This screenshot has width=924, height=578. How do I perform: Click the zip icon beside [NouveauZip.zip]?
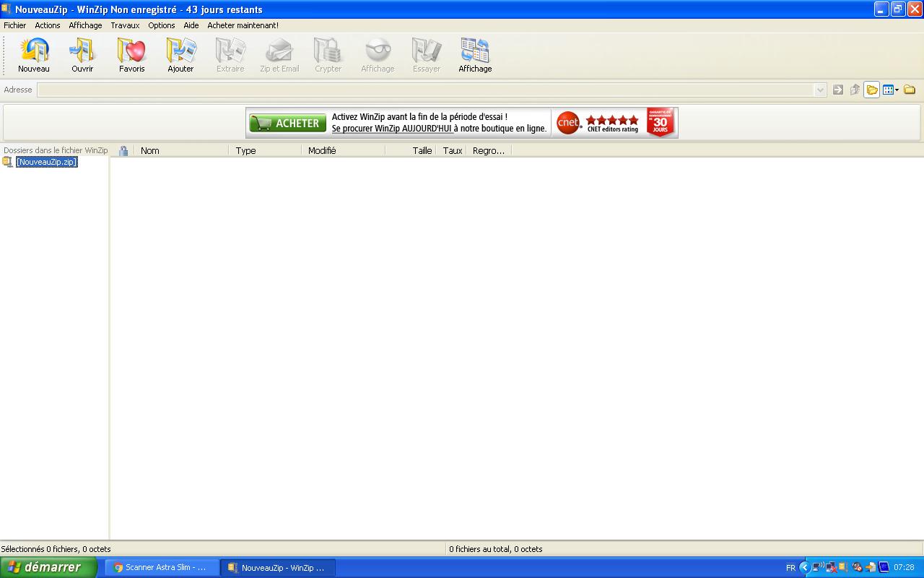[x=8, y=162]
